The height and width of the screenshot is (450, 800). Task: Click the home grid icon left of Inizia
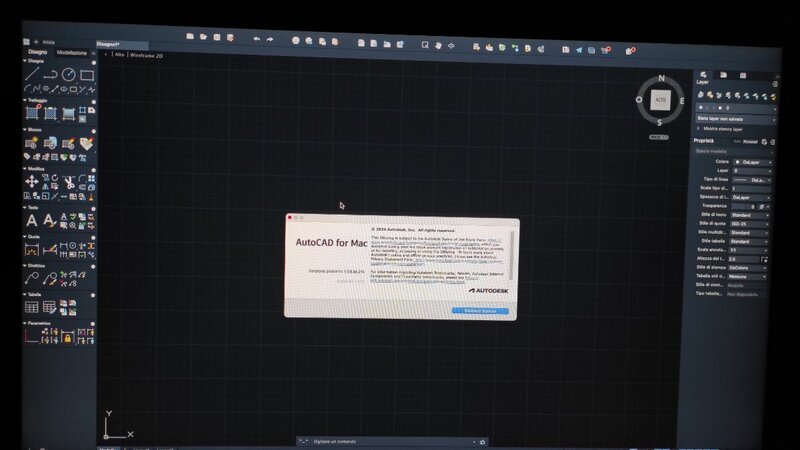click(x=26, y=41)
